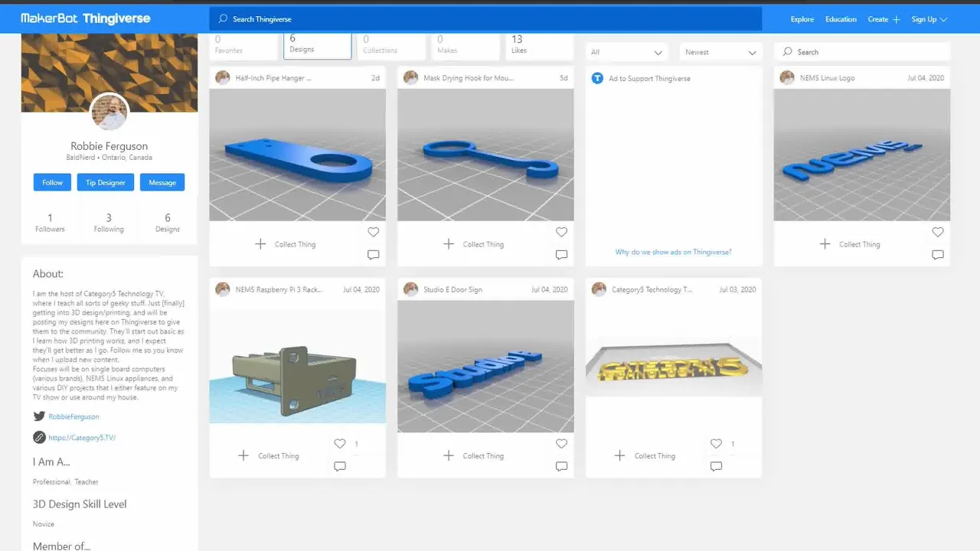Click the magnifier icon in Search Thingiverse bar
This screenshot has height=551, width=980.
223,18
